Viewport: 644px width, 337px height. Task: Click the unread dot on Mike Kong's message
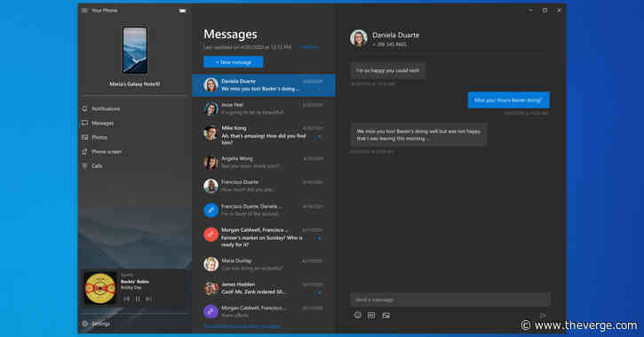(319, 136)
